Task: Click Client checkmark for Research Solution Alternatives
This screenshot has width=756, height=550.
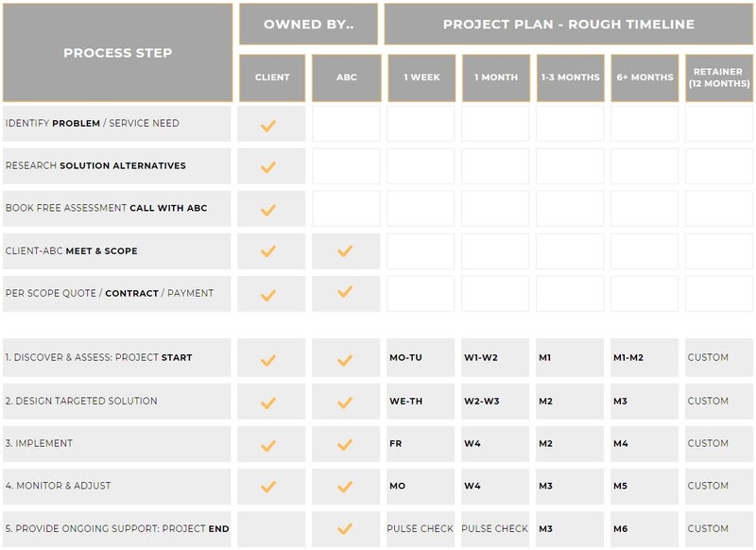Action: pos(268,167)
